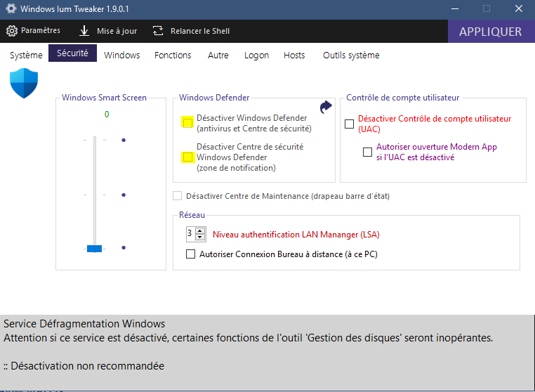Open the Autre tab
Viewport: 535px width, 392px height.
click(218, 55)
